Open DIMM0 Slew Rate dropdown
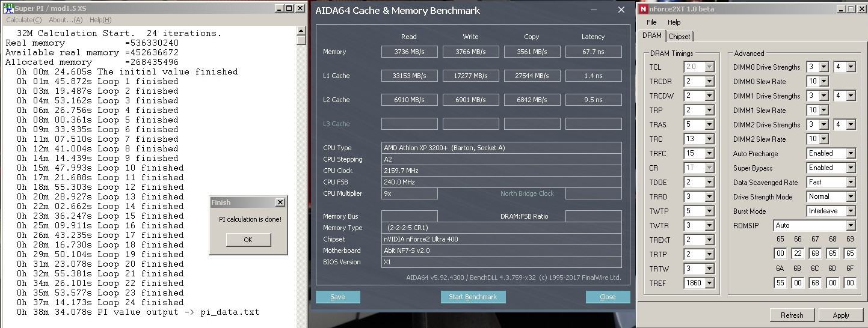 click(x=823, y=81)
